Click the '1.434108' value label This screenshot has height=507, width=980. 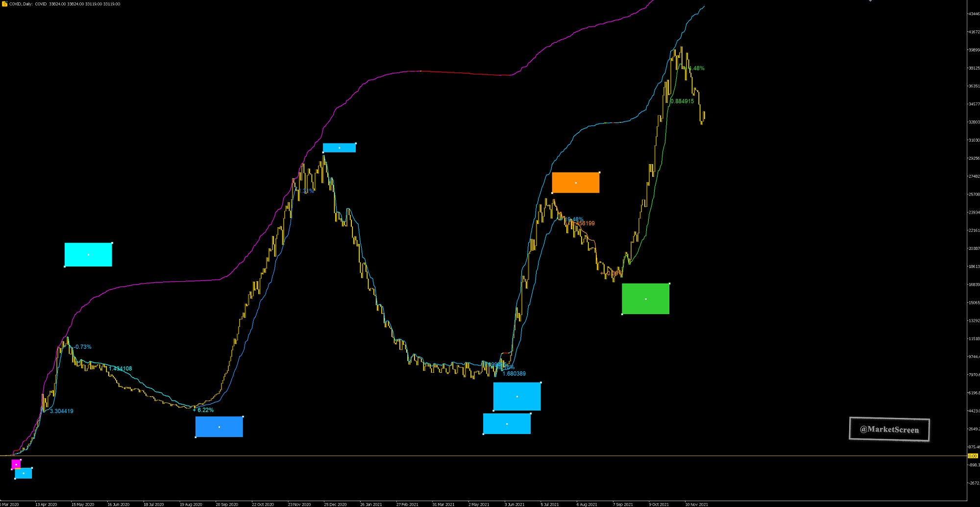(x=121, y=369)
